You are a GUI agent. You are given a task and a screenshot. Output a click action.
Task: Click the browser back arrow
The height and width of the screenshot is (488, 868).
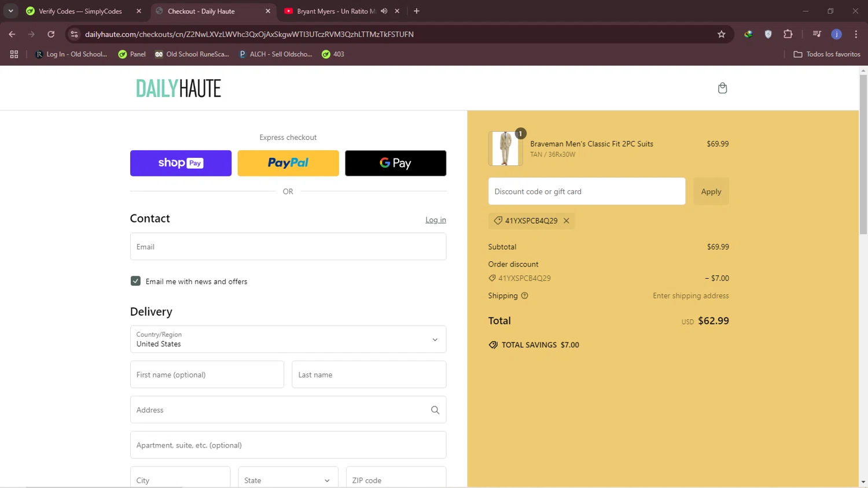tap(12, 34)
